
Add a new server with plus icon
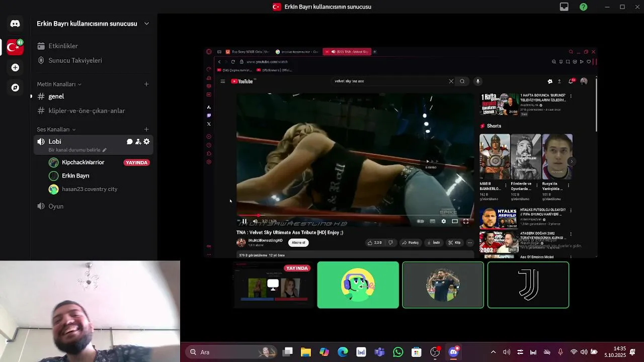tap(15, 67)
